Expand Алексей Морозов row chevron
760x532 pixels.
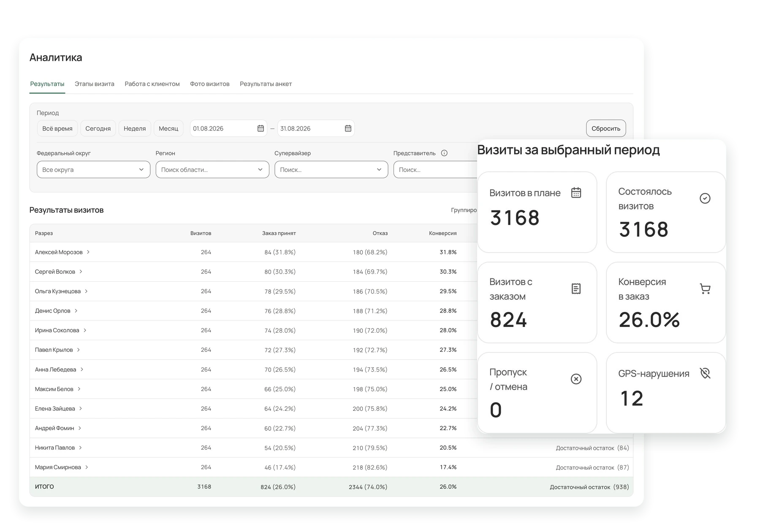click(x=88, y=252)
